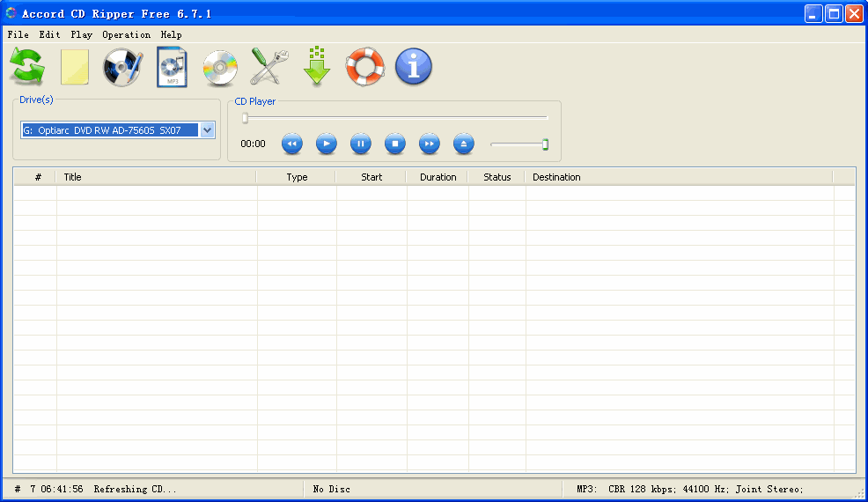Minimize the Accord CD Ripper window
The width and height of the screenshot is (868, 502).
point(813,13)
